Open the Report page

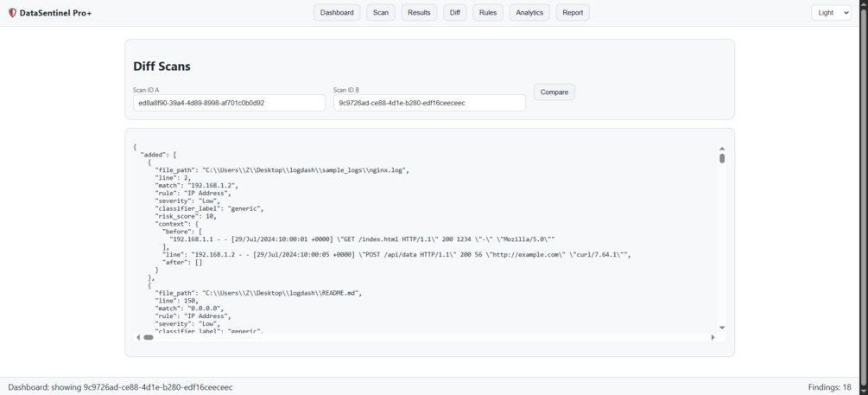(x=573, y=13)
